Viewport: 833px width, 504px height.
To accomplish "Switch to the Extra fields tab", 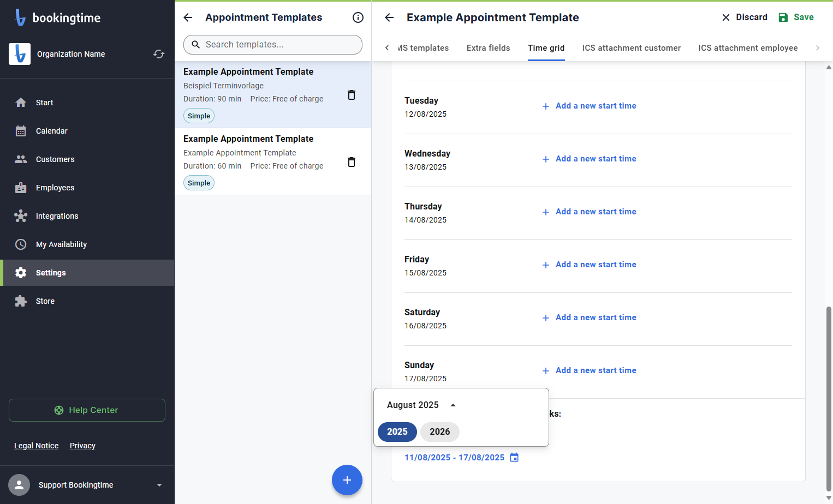I will pos(489,48).
